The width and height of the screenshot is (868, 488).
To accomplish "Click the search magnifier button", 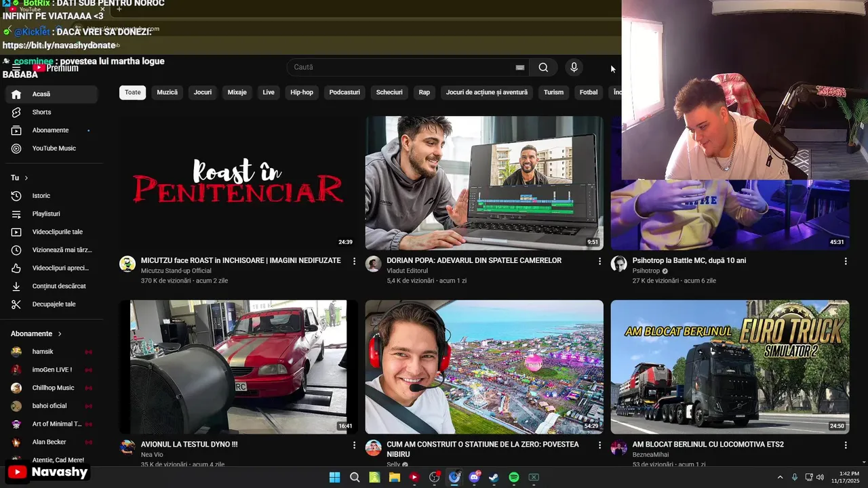I will [543, 67].
